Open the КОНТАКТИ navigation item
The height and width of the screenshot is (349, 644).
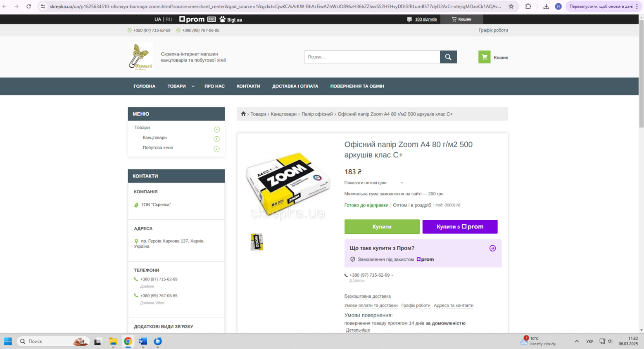248,86
